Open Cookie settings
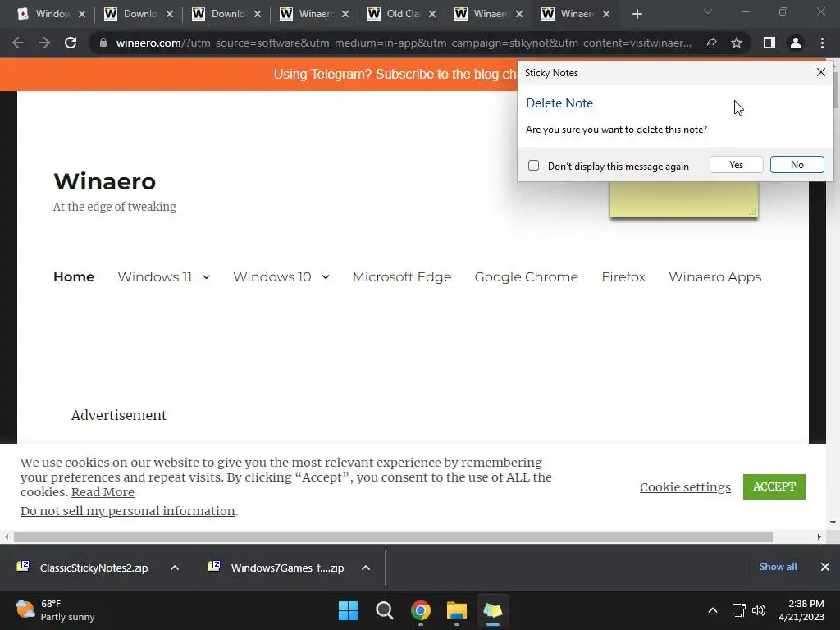Image resolution: width=840 pixels, height=630 pixels. (x=685, y=487)
